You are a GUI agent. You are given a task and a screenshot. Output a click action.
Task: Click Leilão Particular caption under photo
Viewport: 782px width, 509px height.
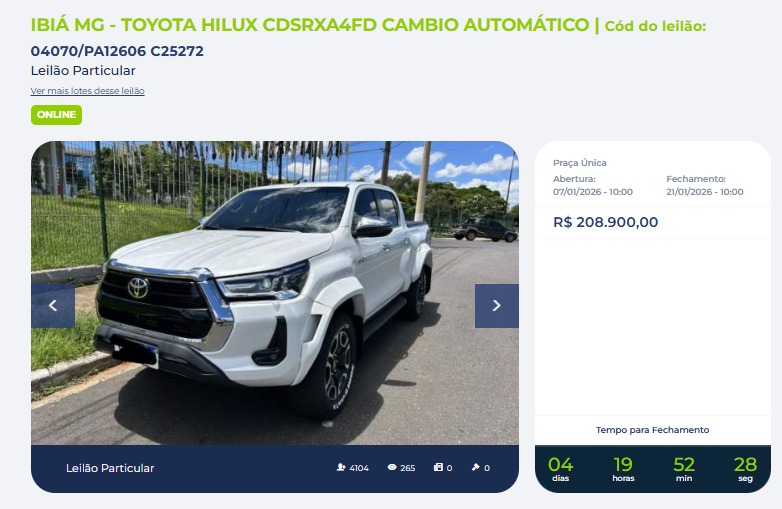[110, 468]
